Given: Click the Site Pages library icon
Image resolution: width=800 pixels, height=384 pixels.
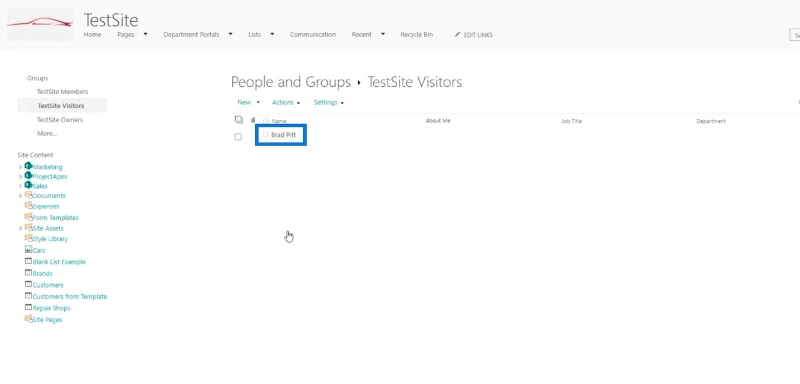Looking at the screenshot, I should tap(29, 319).
